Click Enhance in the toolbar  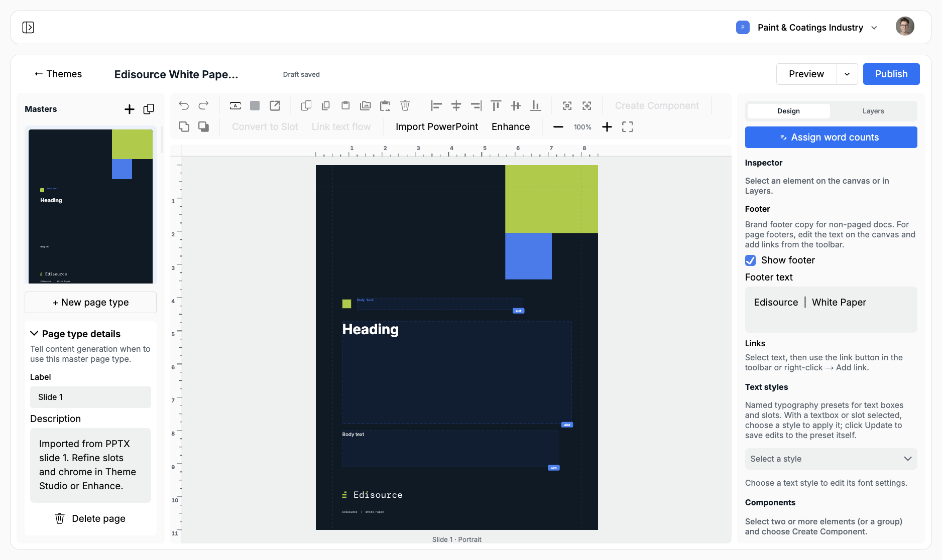(511, 127)
